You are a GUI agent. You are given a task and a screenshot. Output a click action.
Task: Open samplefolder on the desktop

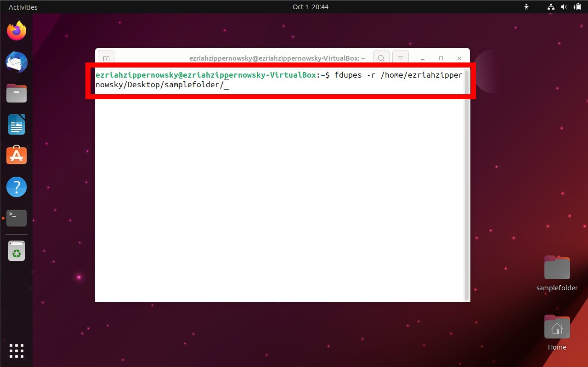[x=557, y=267]
